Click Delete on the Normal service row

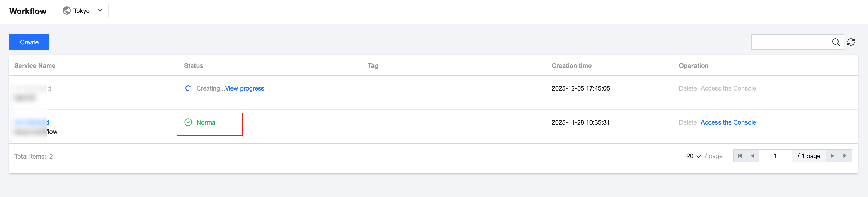tap(687, 122)
